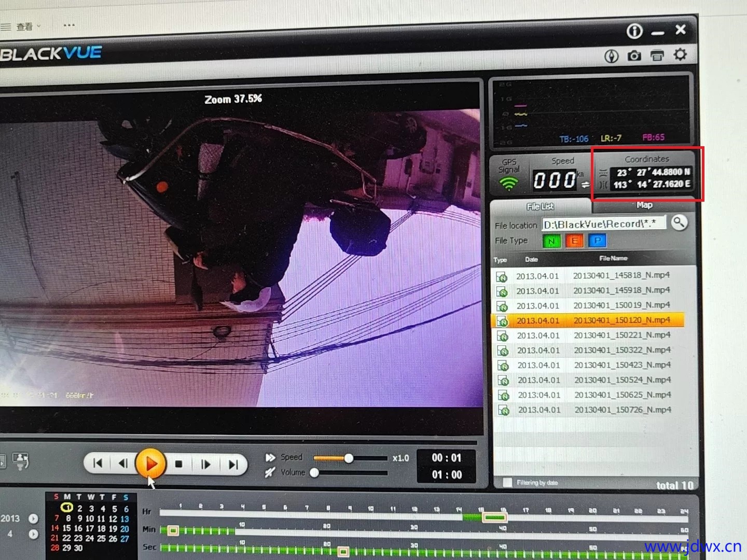The height and width of the screenshot is (560, 747).
Task: Toggle the green N file type filter
Action: [551, 241]
